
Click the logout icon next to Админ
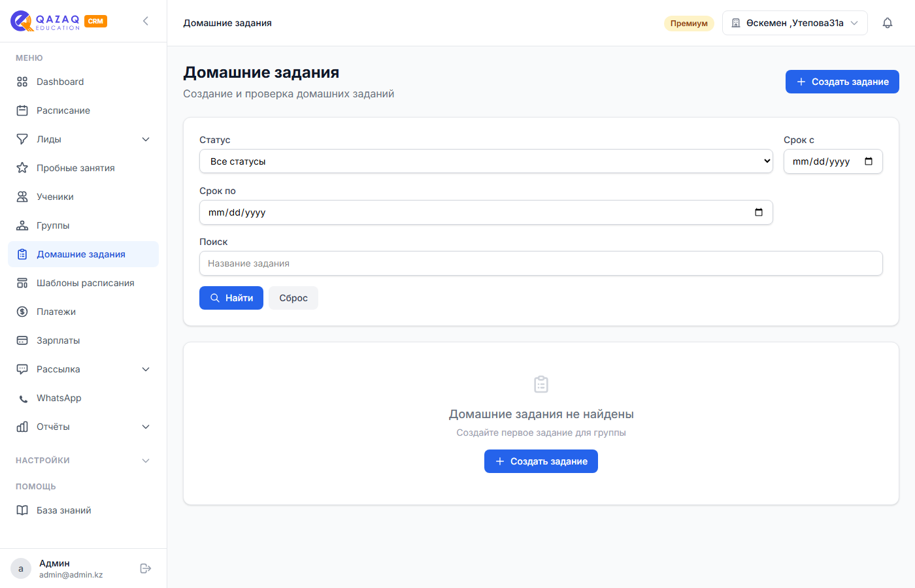coord(146,568)
